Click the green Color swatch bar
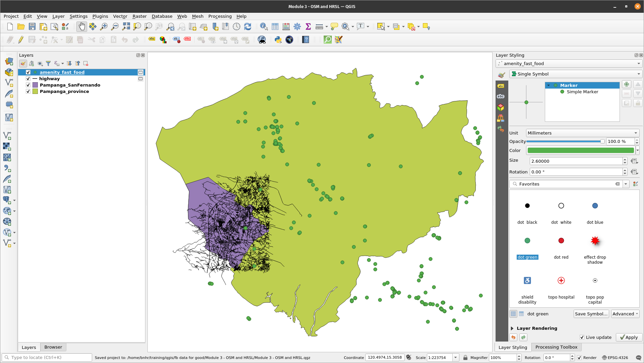Image resolution: width=644 pixels, height=363 pixels. tap(580, 150)
